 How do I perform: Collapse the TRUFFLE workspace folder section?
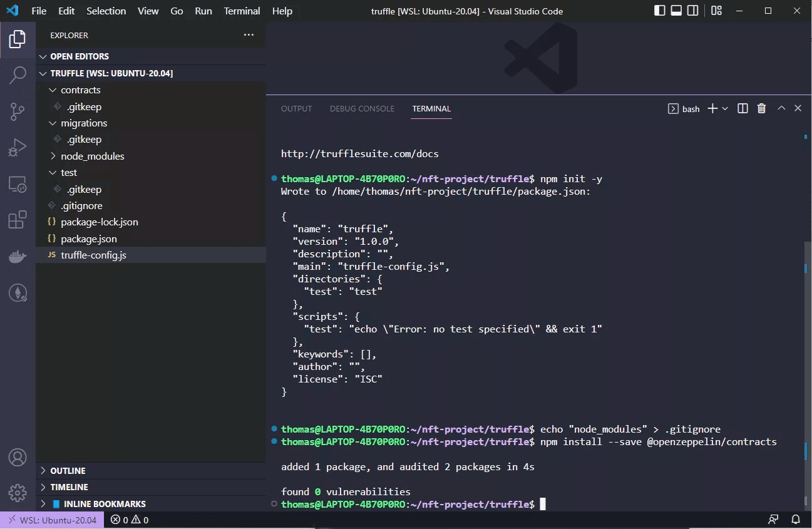pos(151,73)
